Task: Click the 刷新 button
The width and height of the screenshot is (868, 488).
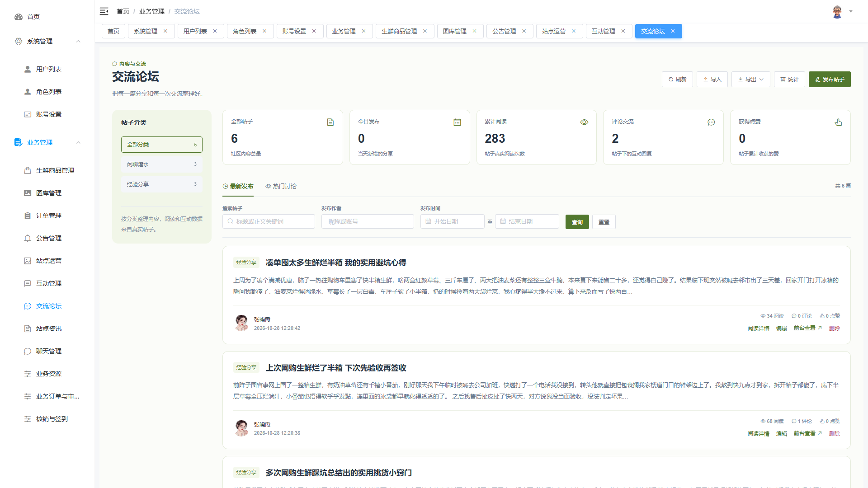Action: [677, 79]
